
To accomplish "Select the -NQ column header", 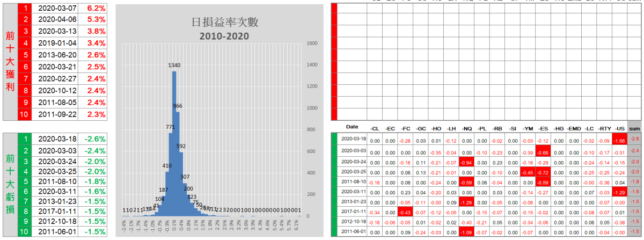I will point(467,128).
